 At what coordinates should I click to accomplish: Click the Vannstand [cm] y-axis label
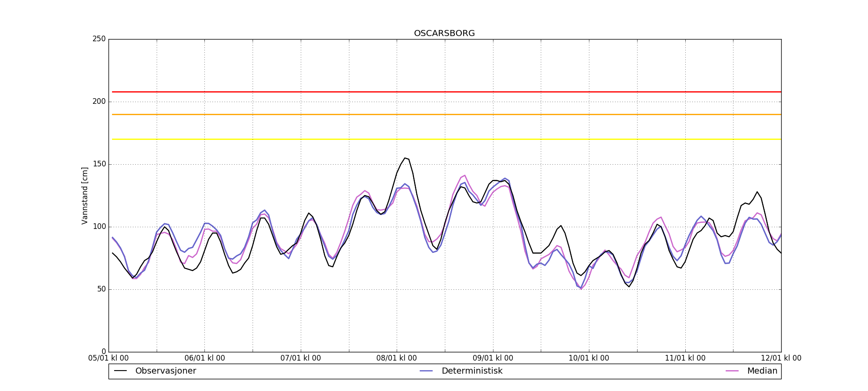[x=85, y=196]
